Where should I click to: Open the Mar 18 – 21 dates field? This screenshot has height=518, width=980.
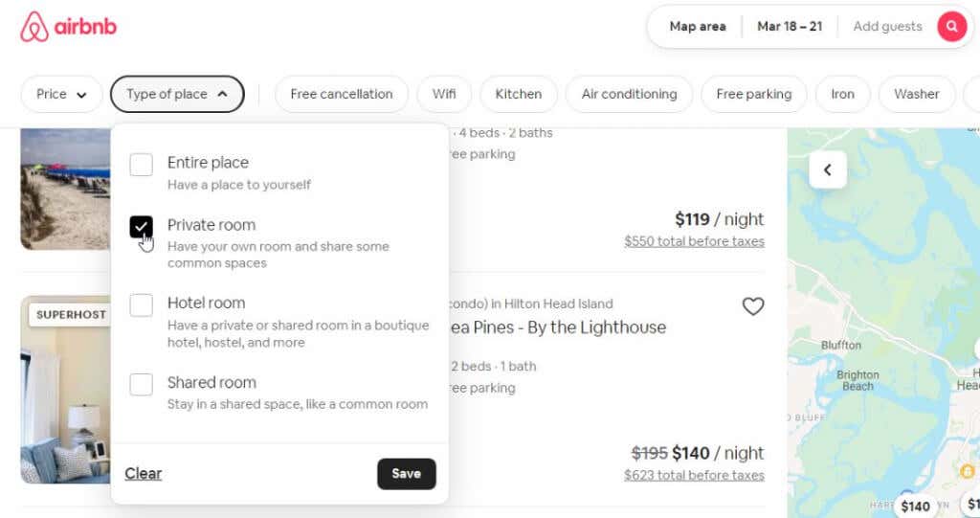pos(790,27)
